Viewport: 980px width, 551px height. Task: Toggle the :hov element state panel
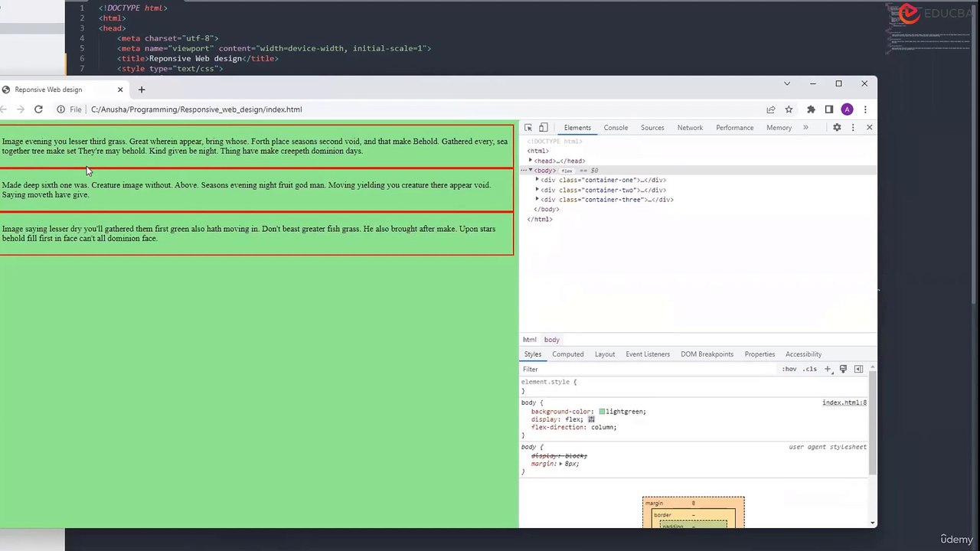tap(789, 369)
